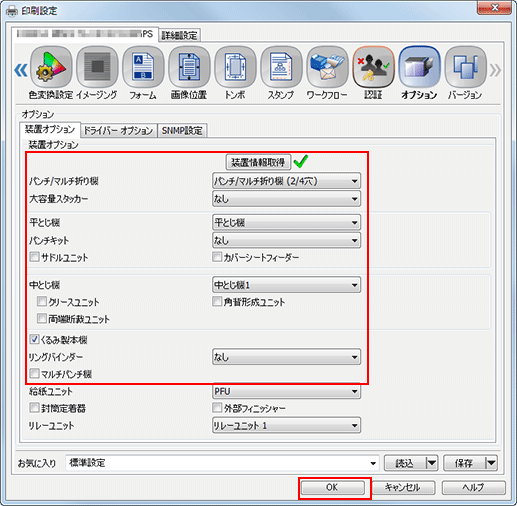
Task: Select the バージョン version icon
Action: coord(465,67)
